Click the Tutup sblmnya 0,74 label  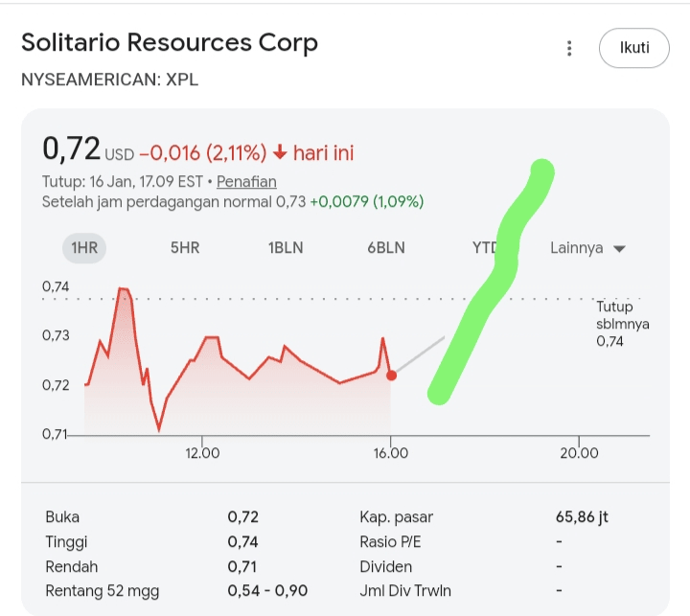[622, 324]
